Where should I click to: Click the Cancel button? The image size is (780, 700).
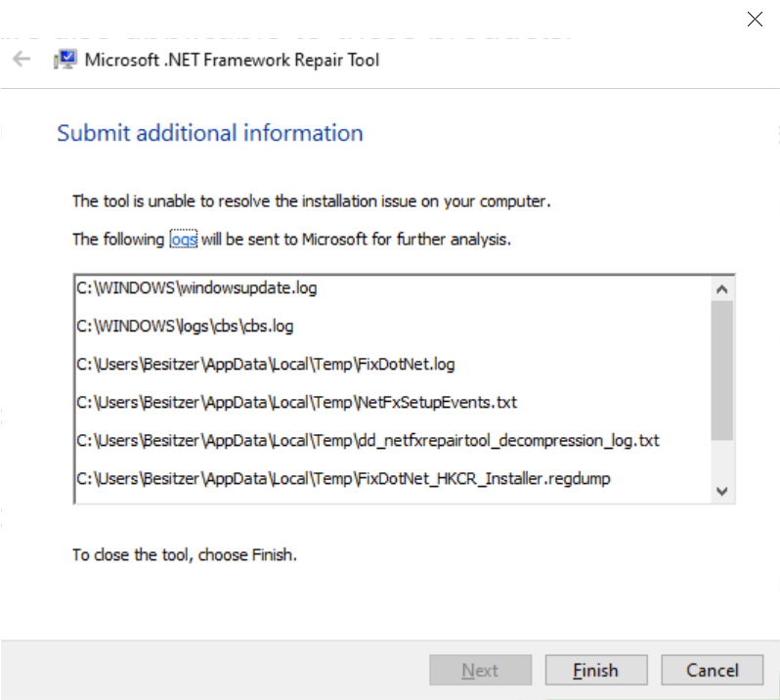coord(712,670)
